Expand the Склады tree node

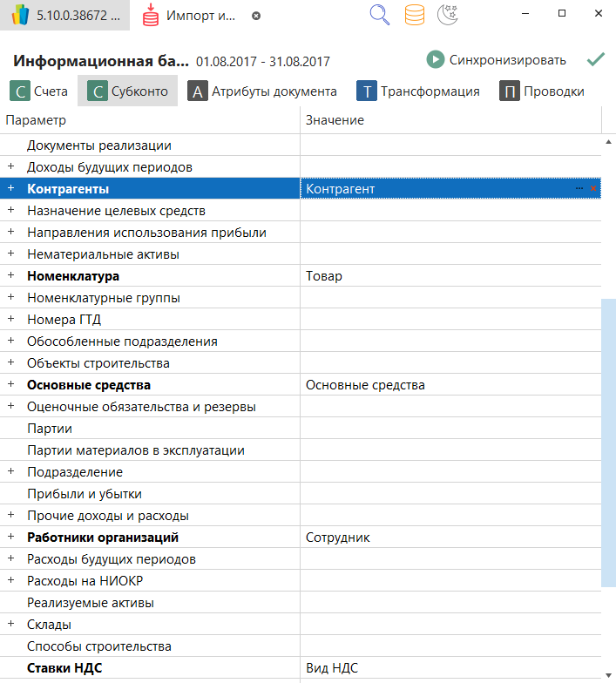11,625
